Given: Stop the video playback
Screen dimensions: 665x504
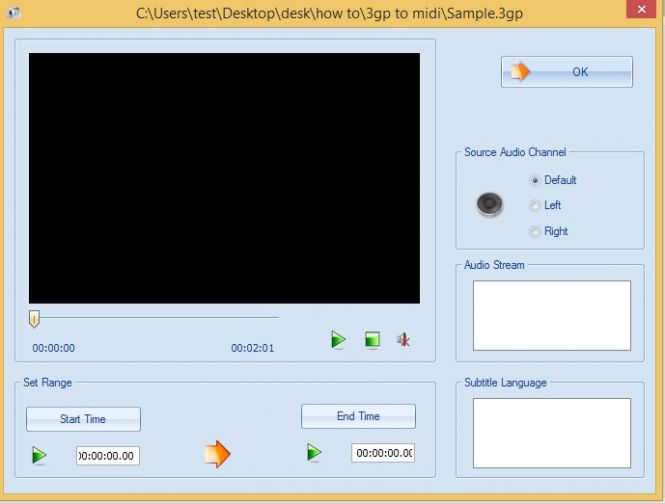Looking at the screenshot, I should 372,340.
